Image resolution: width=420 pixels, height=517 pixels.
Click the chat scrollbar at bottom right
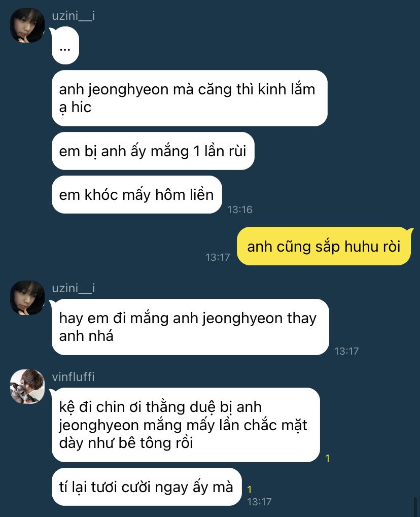[x=415, y=507]
